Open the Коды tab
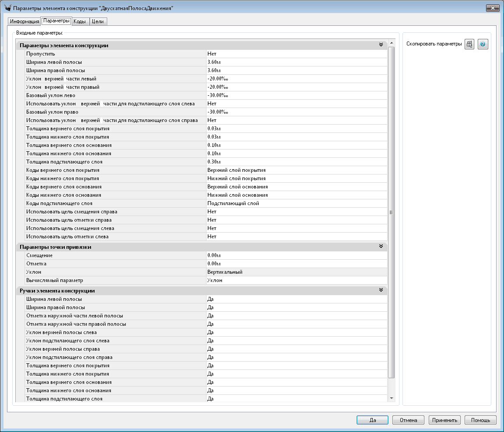The width and height of the screenshot is (504, 432). coord(79,21)
